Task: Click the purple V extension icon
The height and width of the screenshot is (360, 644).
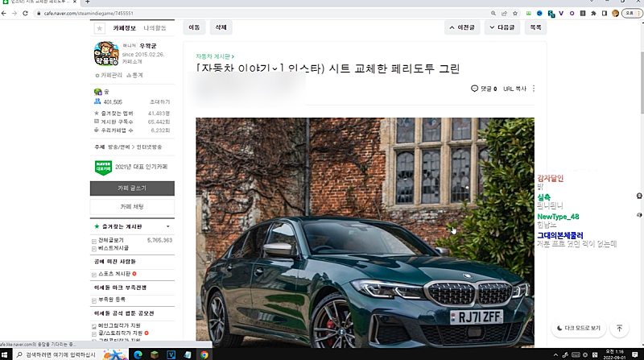Action: pos(561,13)
